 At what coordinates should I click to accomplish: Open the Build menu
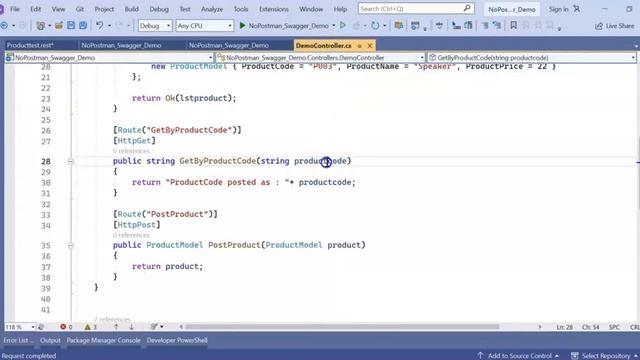pyautogui.click(x=131, y=9)
